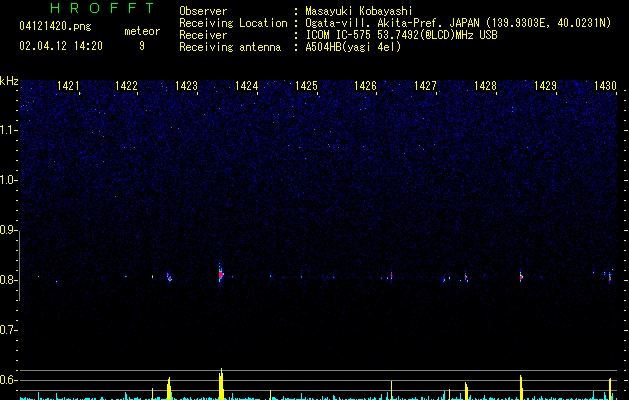Click the 1430 time marker

point(605,86)
